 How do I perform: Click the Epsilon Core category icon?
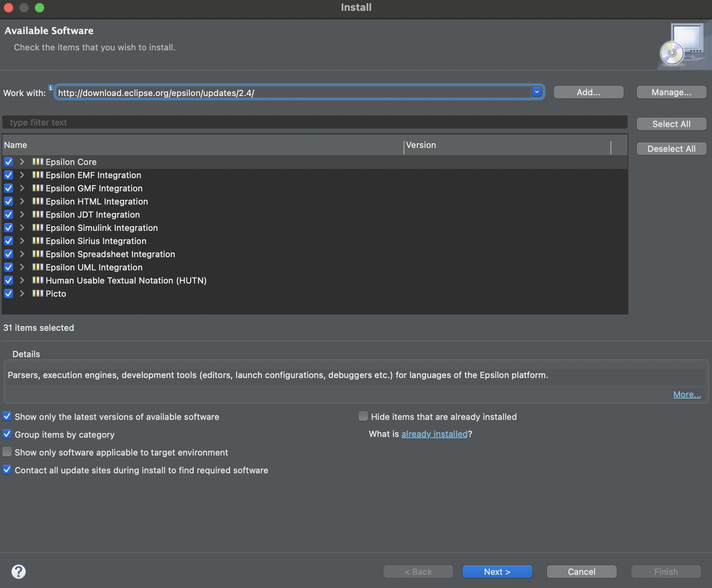(38, 162)
